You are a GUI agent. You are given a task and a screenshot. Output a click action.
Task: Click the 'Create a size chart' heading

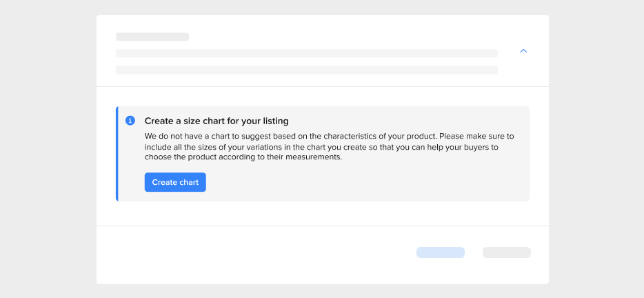click(216, 121)
